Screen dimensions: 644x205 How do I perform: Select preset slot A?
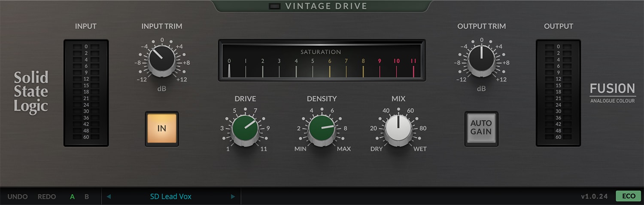pyautogui.click(x=72, y=196)
